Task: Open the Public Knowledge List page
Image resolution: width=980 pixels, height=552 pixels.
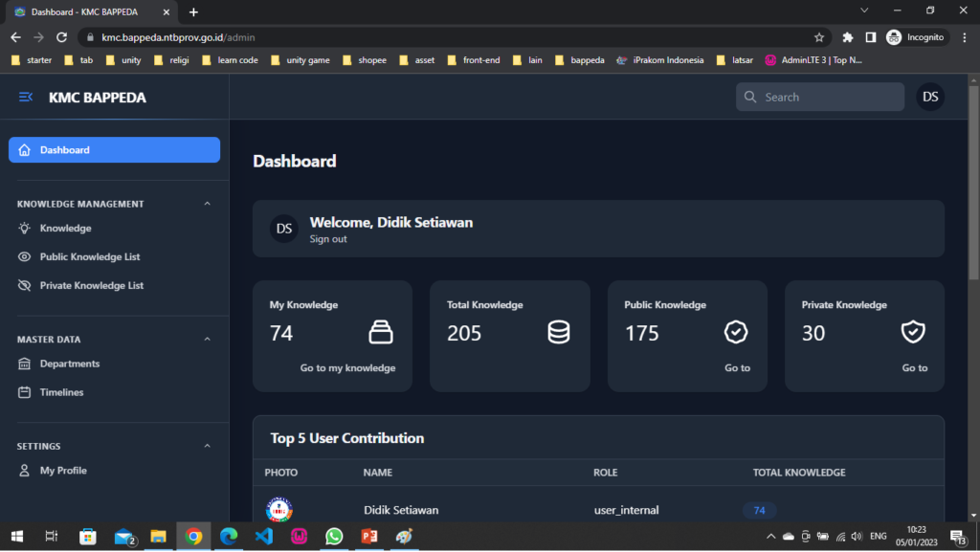Action: coord(89,257)
